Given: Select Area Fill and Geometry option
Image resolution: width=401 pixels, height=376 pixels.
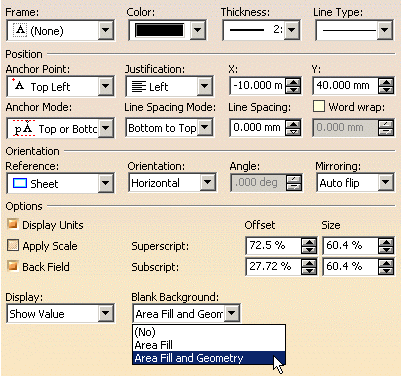Looking at the screenshot, I should coord(209,358).
